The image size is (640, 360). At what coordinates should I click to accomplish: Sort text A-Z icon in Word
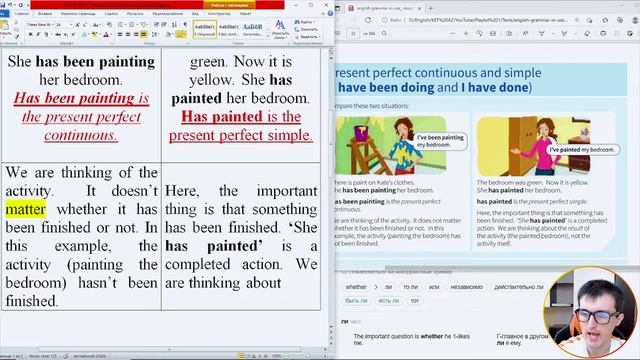(x=174, y=24)
